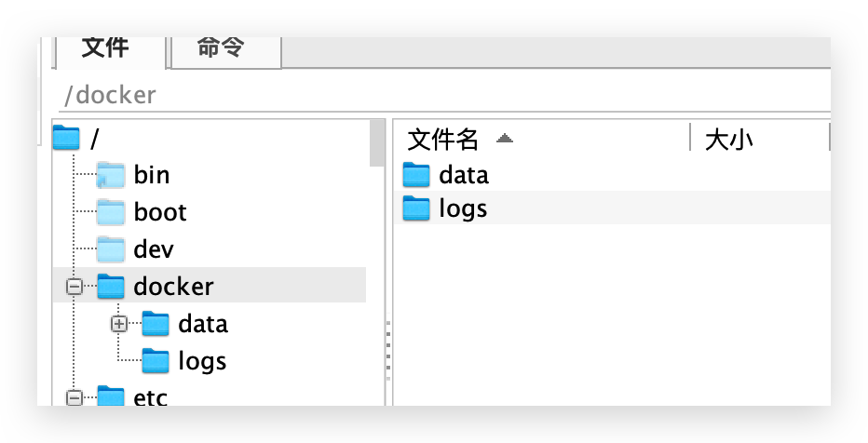The image size is (868, 443).
Task: Click the sort ascending arrow beside 文件名
Action: click(504, 139)
